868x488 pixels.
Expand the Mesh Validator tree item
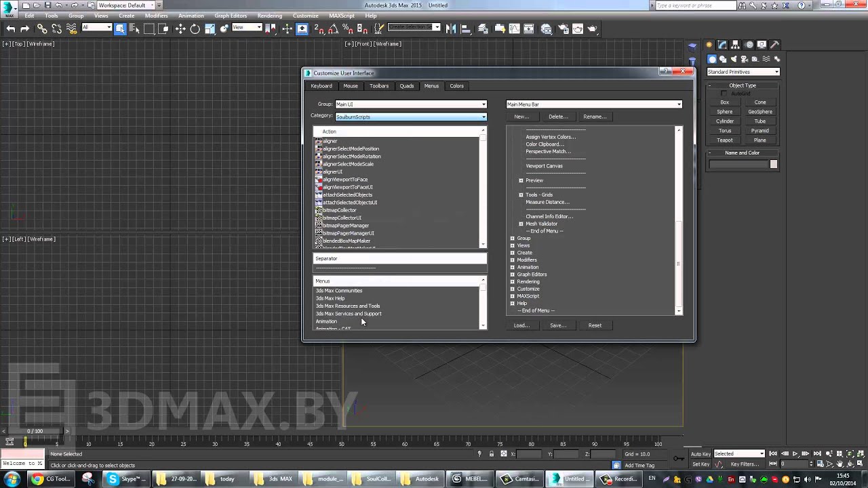pos(521,224)
